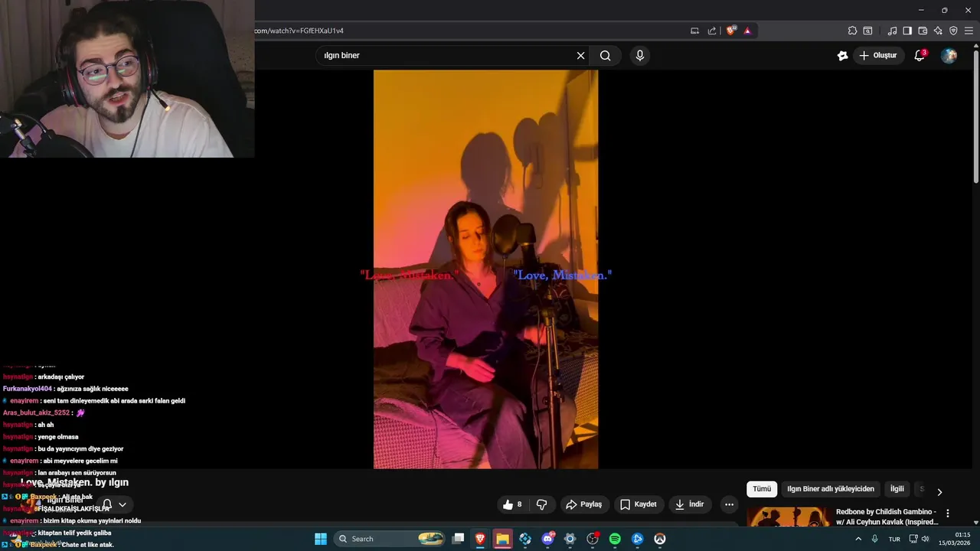
Task: Open Overwatch icon on taskbar
Action: [x=659, y=539]
